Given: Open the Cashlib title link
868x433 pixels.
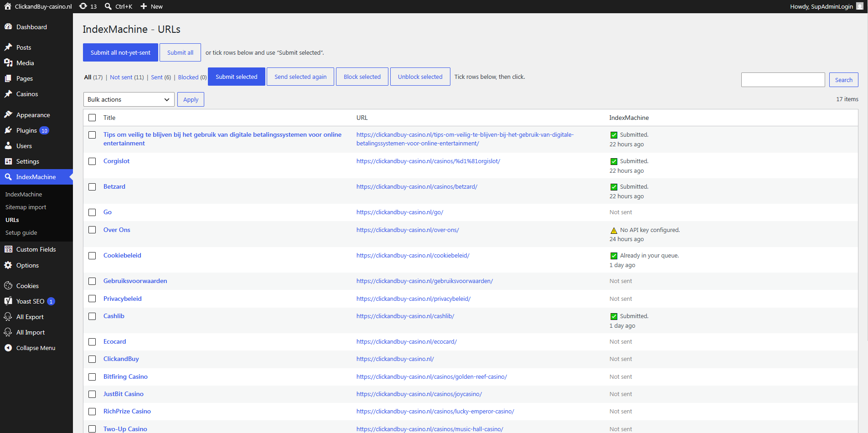Looking at the screenshot, I should click(114, 316).
